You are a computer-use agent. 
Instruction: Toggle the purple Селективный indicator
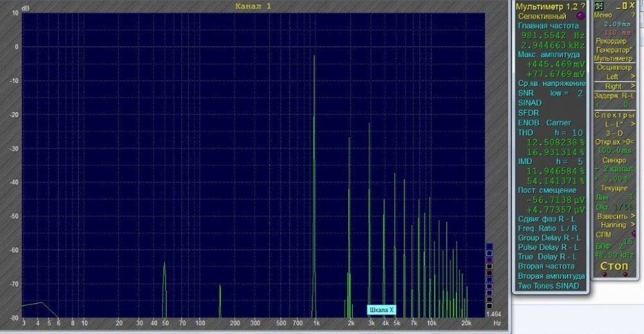click(581, 15)
